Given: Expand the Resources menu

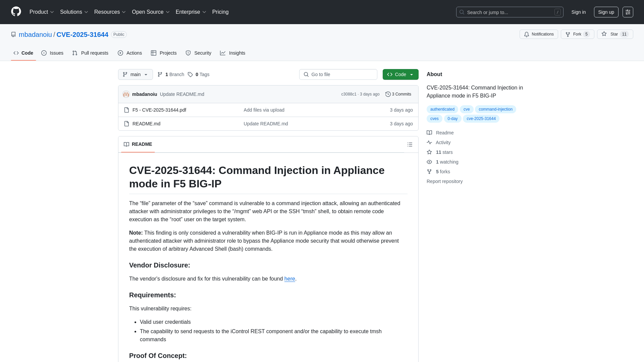Looking at the screenshot, I should pos(110,12).
